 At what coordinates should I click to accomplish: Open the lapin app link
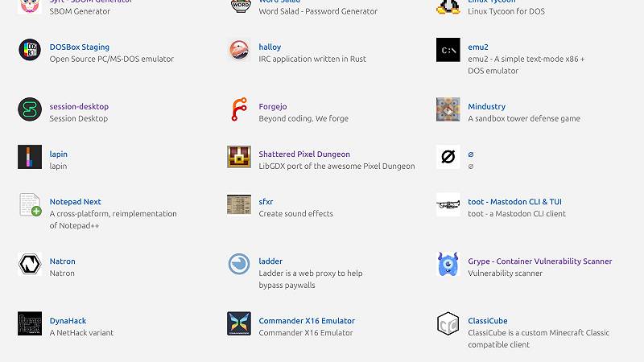(58, 154)
